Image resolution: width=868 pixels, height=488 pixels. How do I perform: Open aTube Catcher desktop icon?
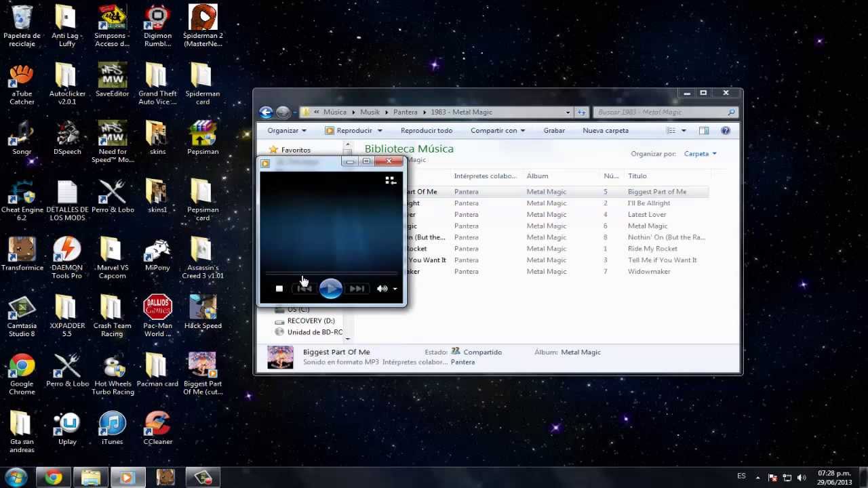(22, 84)
